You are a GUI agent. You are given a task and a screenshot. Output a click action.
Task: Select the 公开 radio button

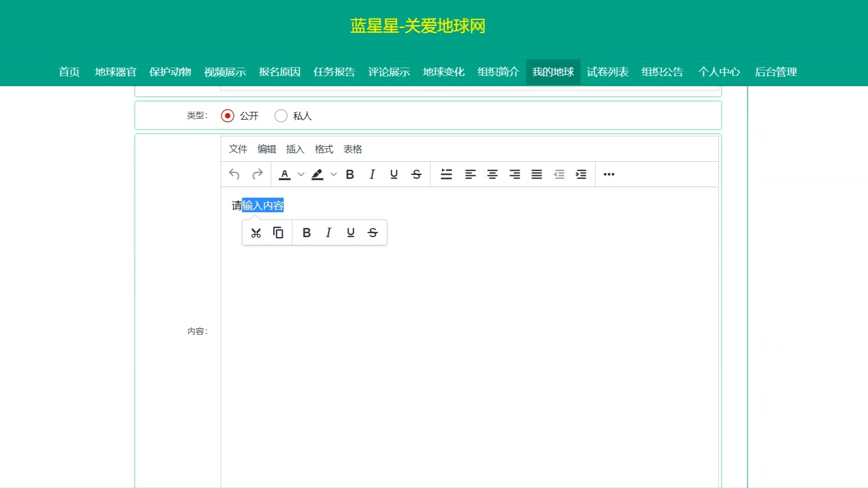[x=228, y=115]
